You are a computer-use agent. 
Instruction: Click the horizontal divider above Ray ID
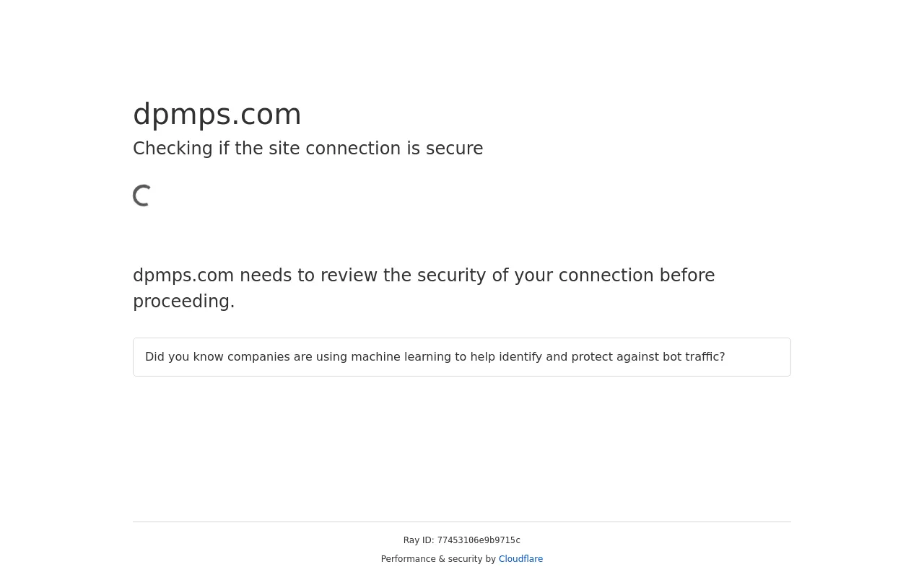coord(462,522)
